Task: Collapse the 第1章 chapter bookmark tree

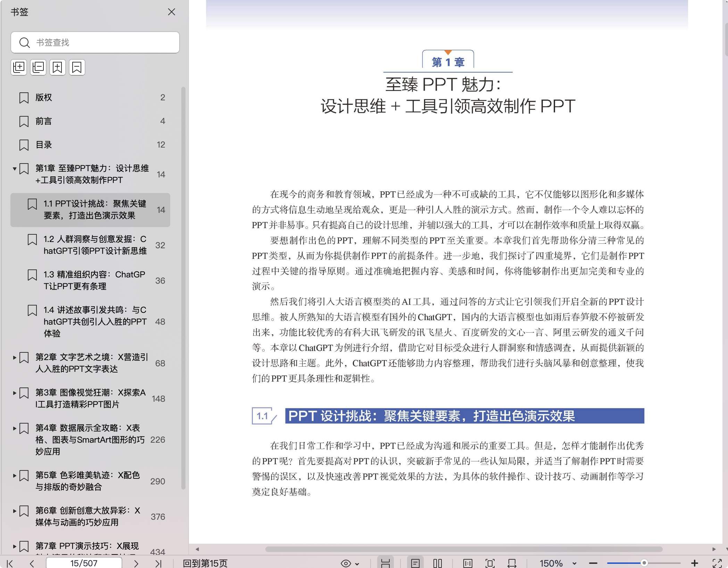Action: pyautogui.click(x=14, y=169)
